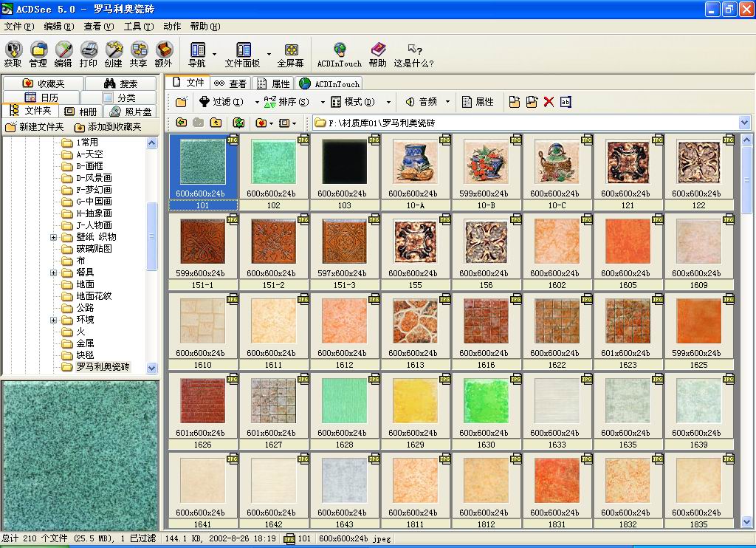Go up one folder level icon
The width and height of the screenshot is (756, 548).
click(216, 123)
